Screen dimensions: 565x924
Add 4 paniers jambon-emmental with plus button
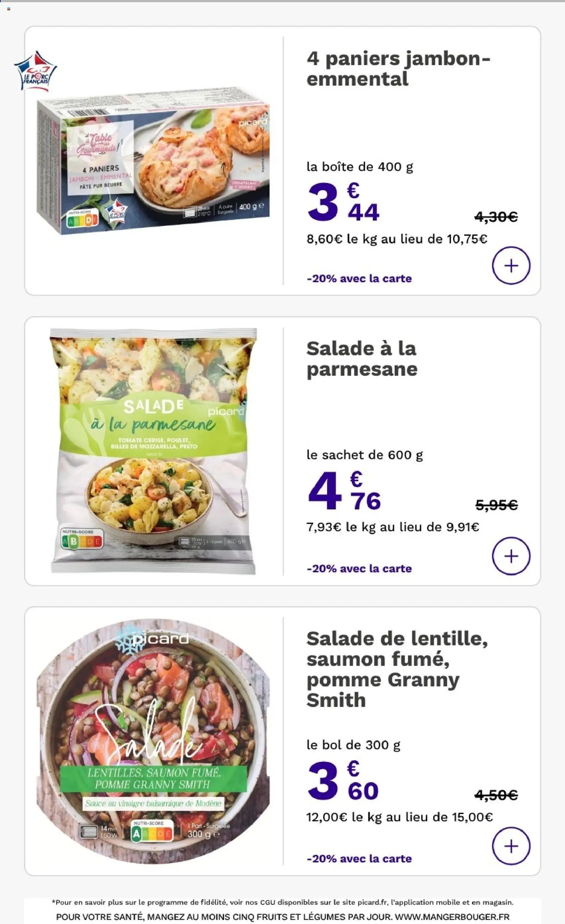pyautogui.click(x=511, y=265)
